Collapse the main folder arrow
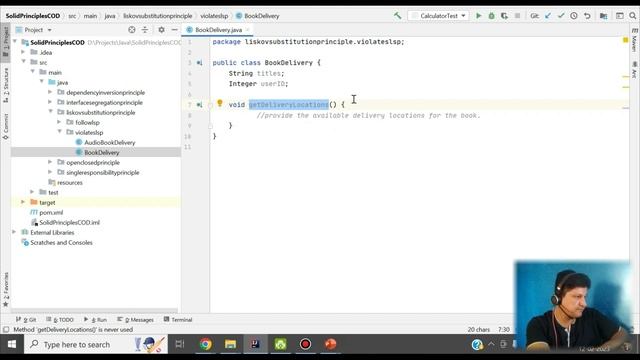Viewport: 640px width, 360px height. [33, 72]
